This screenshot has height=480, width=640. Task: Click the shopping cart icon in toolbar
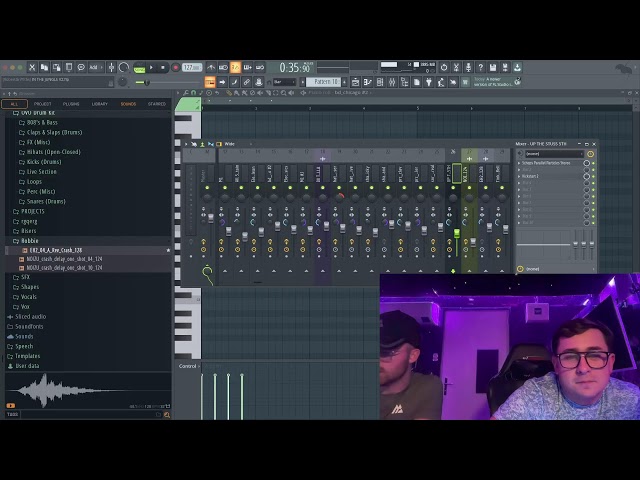pyautogui.click(x=465, y=82)
